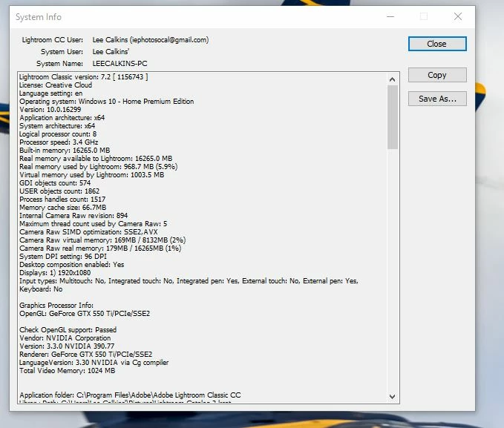Click the Renderer: GeForce GTX 550 Ti line
Image resolution: width=504 pixels, height=428 pixels.
point(86,354)
